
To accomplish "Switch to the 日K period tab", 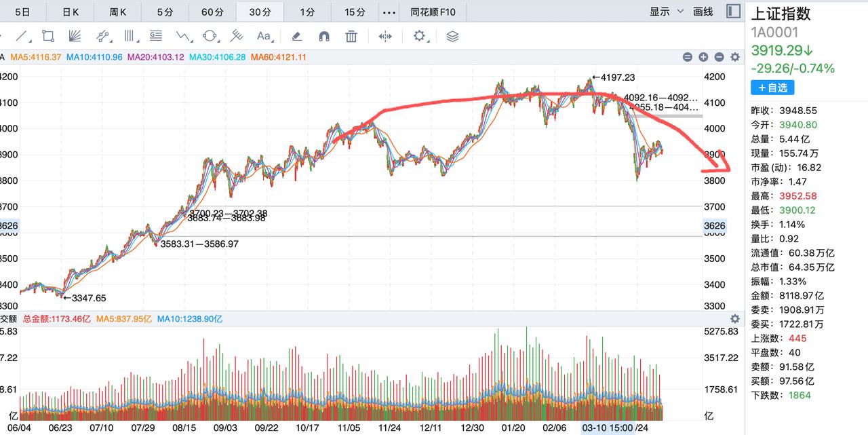I will click(70, 12).
